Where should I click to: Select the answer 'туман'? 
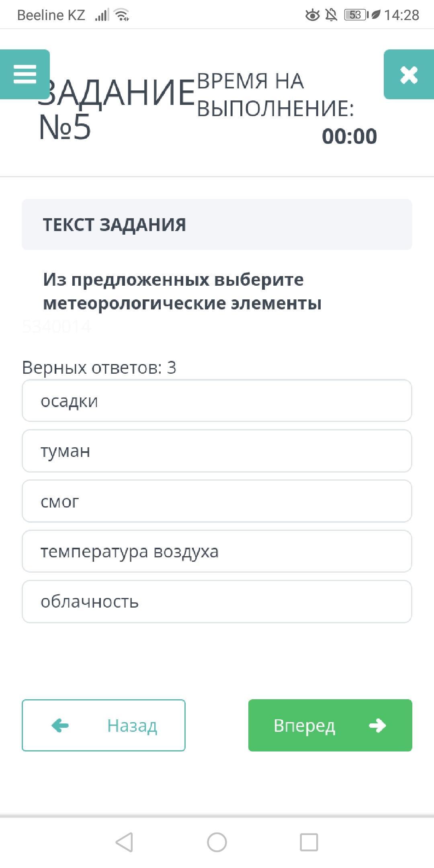(217, 451)
